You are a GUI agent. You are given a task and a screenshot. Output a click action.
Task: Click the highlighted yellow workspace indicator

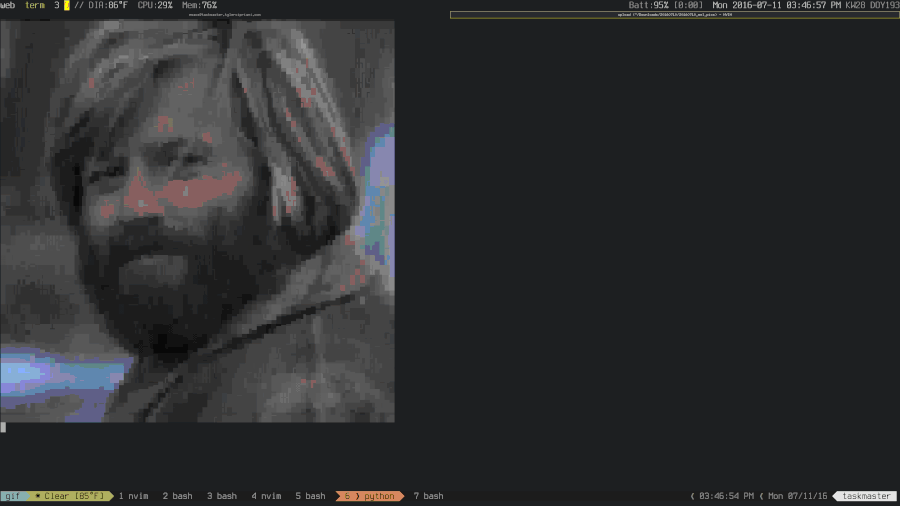click(67, 5)
